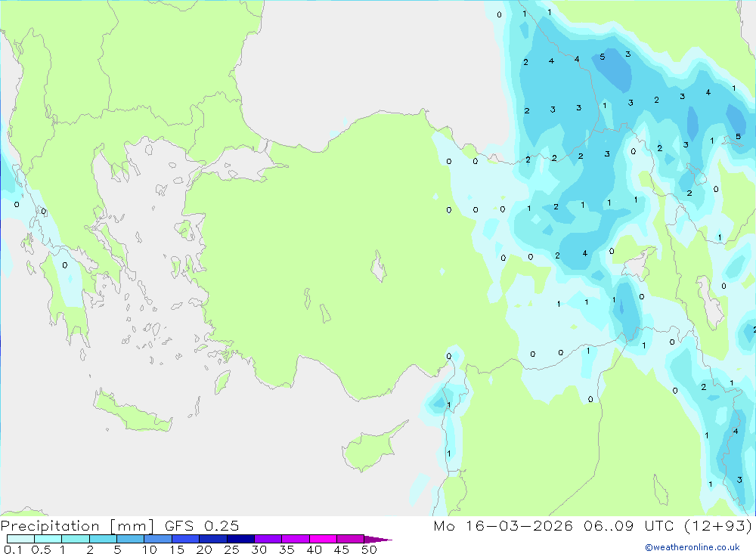Click the legend scale label "40"
Image resolution: width=756 pixels, height=554 pixels.
click(x=314, y=549)
